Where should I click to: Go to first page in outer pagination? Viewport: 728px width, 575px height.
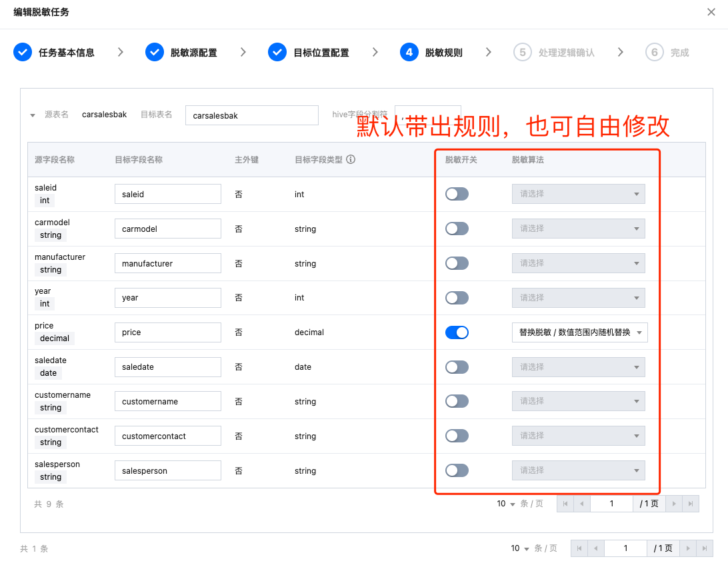pos(579,548)
